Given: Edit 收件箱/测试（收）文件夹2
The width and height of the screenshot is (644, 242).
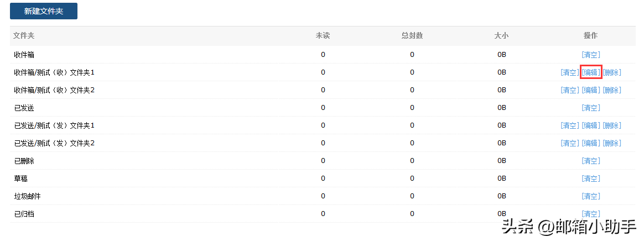Looking at the screenshot, I should coord(590,90).
